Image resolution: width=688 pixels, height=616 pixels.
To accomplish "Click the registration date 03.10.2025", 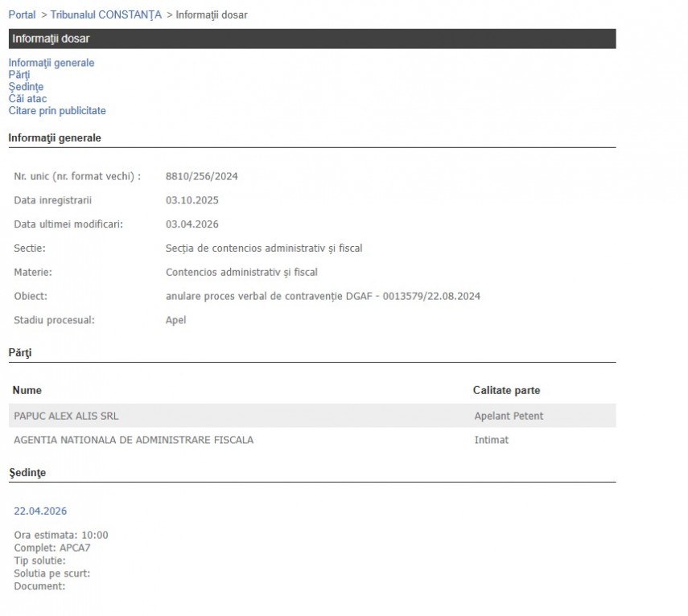I will (192, 200).
